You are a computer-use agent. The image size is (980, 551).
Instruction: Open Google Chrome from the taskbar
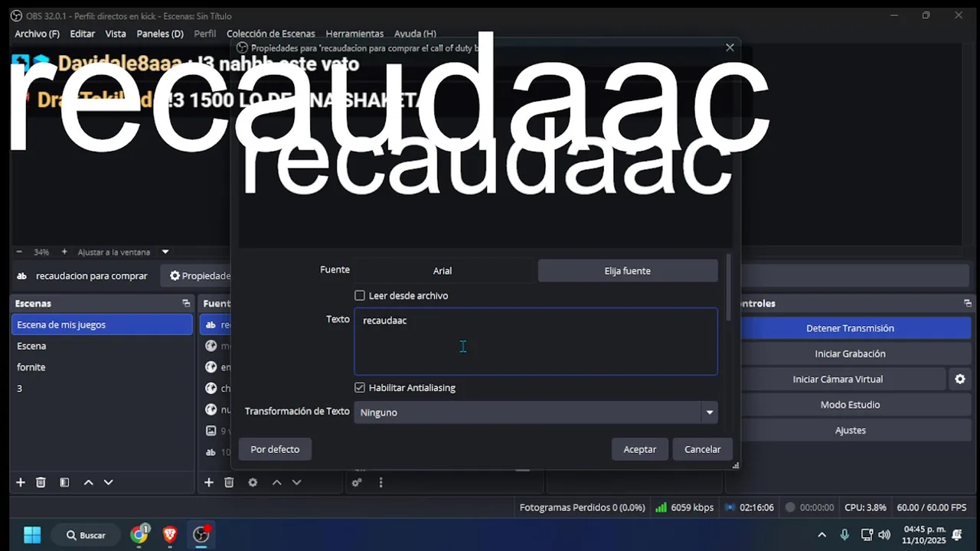pyautogui.click(x=139, y=534)
